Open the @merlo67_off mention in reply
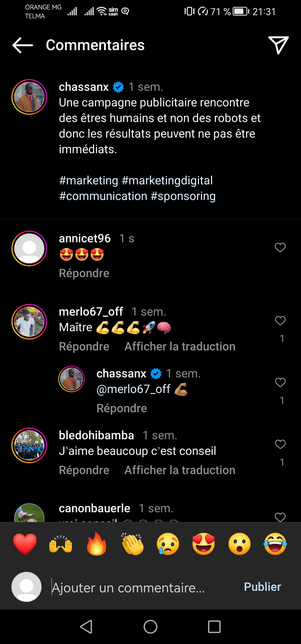This screenshot has width=301, height=644. point(133,389)
